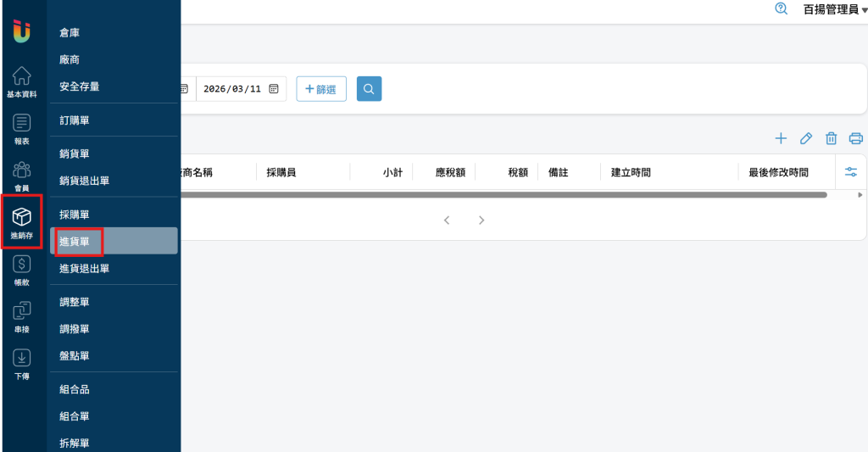The height and width of the screenshot is (452, 868).
Task: Click the printer icon
Action: coord(856,138)
